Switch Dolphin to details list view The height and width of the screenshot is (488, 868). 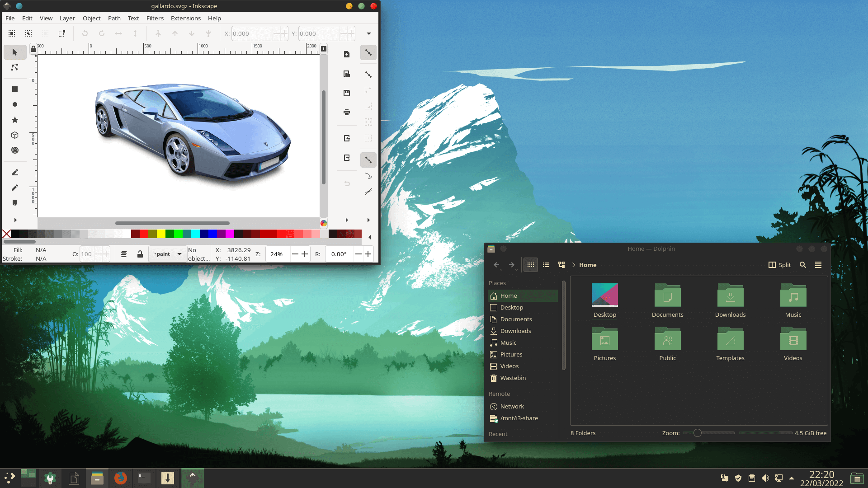[546, 265]
